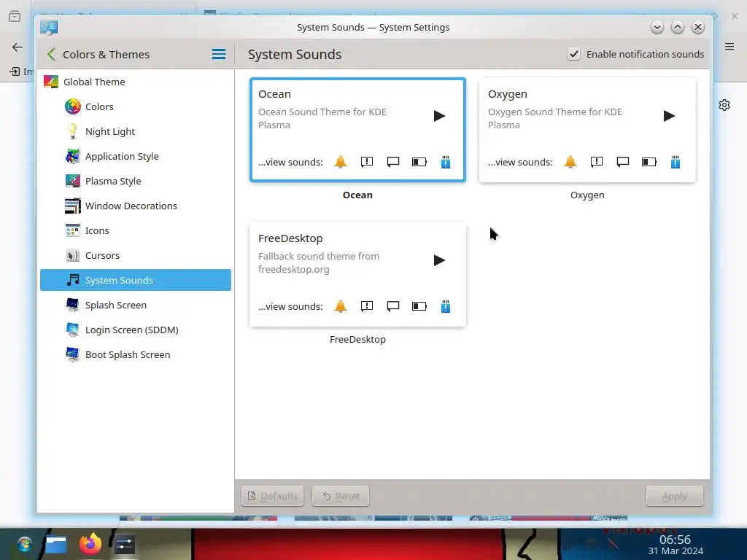Click the Apply button
This screenshot has width=747, height=560.
pyautogui.click(x=674, y=496)
